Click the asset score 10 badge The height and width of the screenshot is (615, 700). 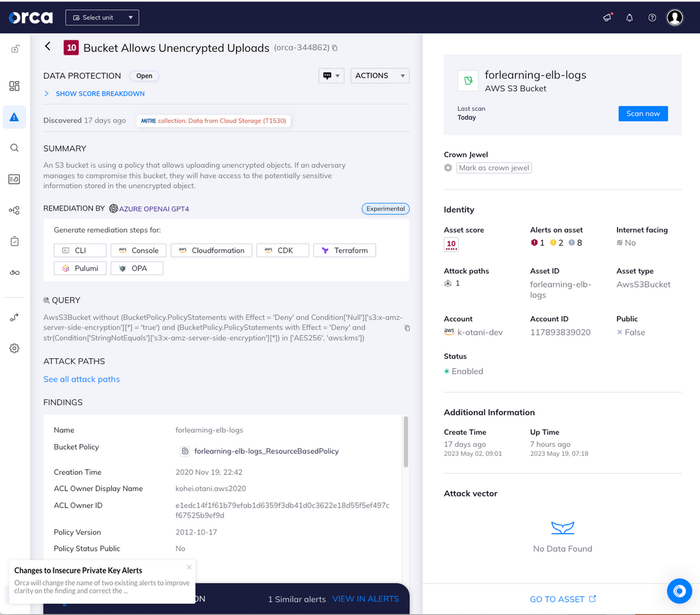(451, 244)
